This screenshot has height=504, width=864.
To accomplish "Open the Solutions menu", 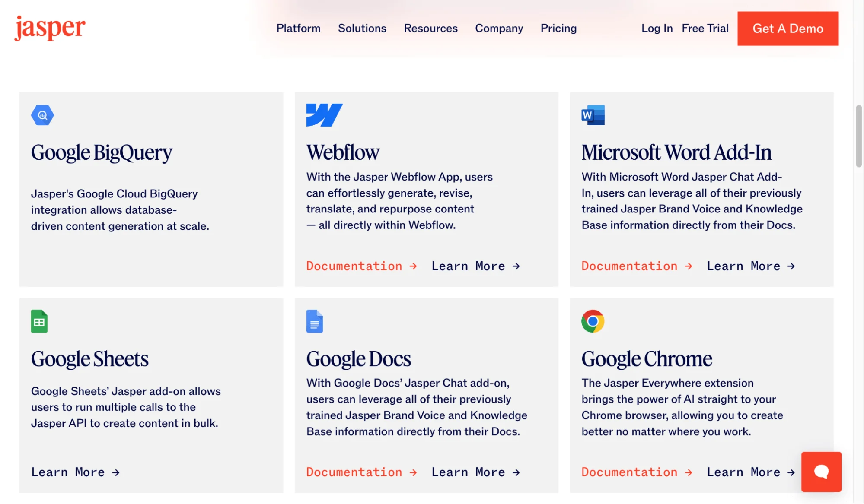I will pos(362,28).
